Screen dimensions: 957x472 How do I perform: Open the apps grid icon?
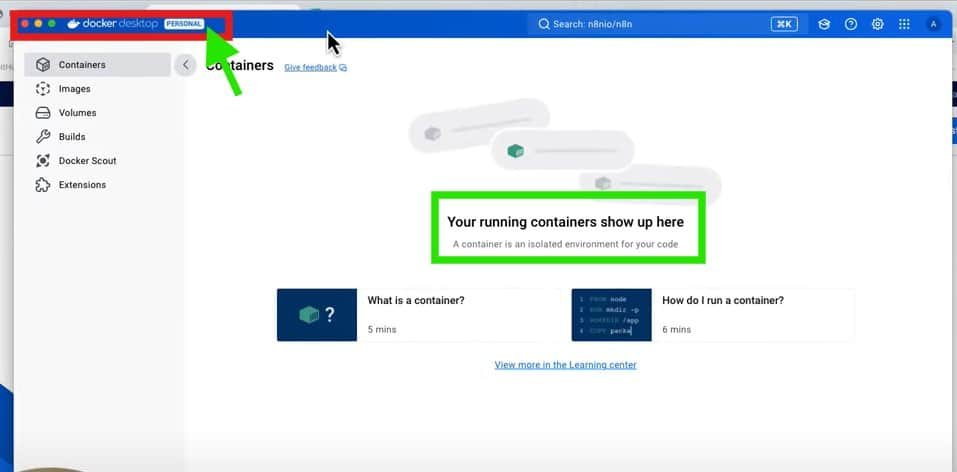(x=905, y=24)
